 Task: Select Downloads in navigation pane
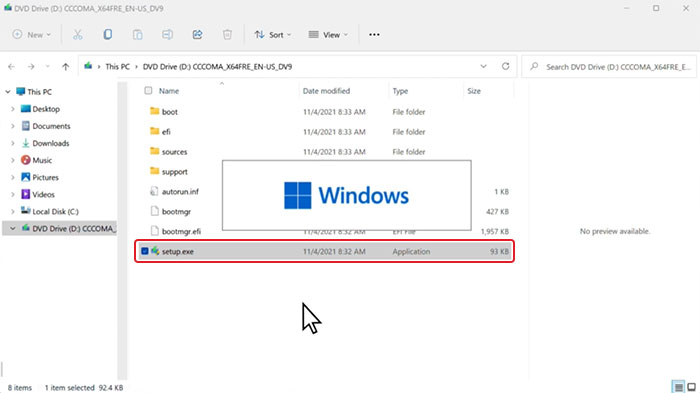tap(51, 143)
